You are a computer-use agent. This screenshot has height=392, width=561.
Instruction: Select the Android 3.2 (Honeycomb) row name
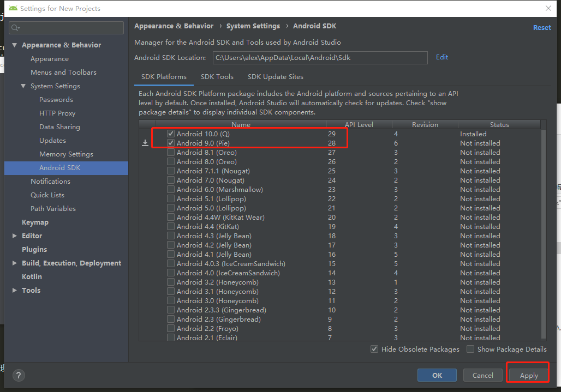coord(218,282)
